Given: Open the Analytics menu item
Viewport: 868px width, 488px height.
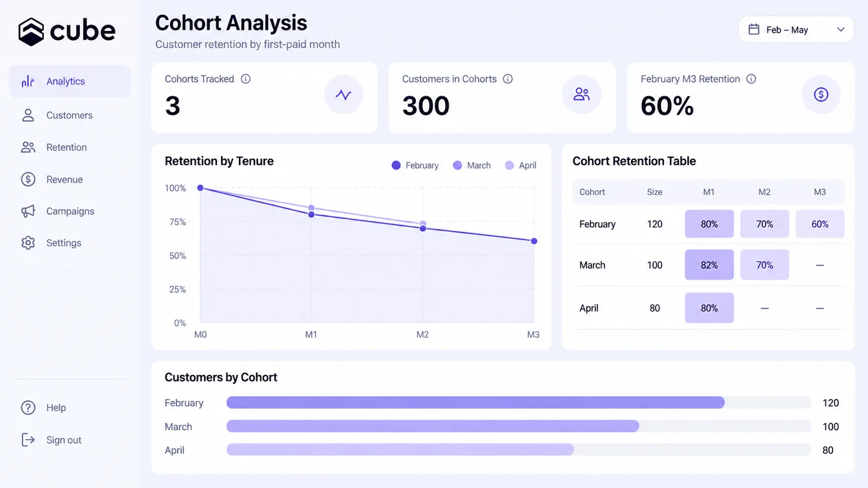Looking at the screenshot, I should point(70,81).
